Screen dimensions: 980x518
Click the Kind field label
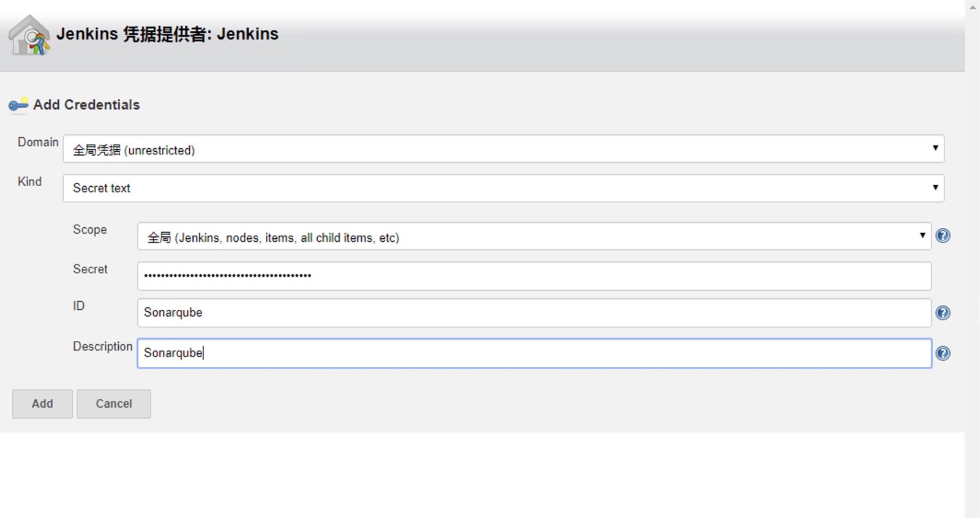pyautogui.click(x=29, y=182)
